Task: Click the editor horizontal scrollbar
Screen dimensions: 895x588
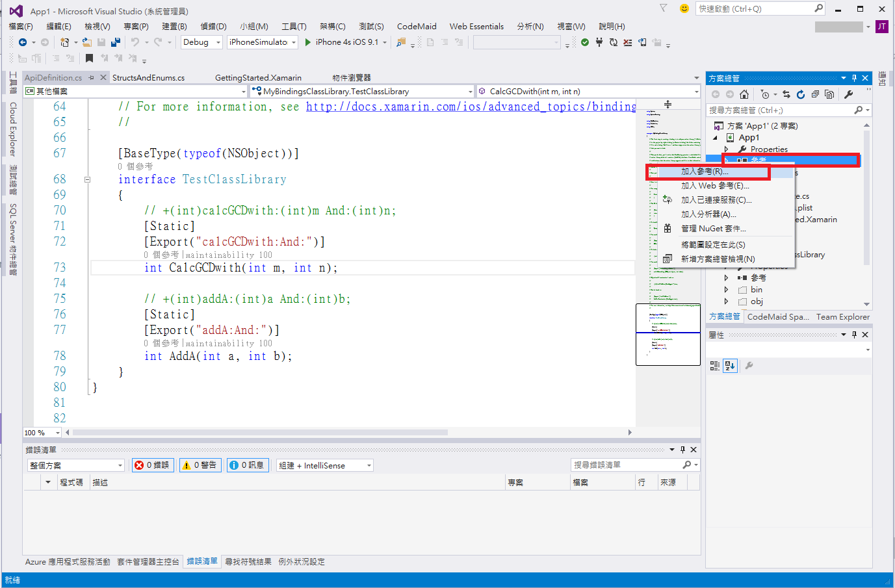Action: point(260,432)
